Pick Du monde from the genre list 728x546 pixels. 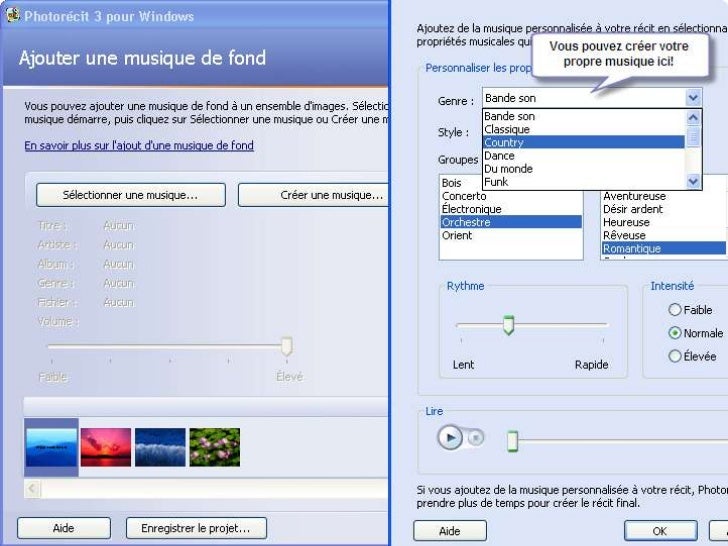(584, 169)
